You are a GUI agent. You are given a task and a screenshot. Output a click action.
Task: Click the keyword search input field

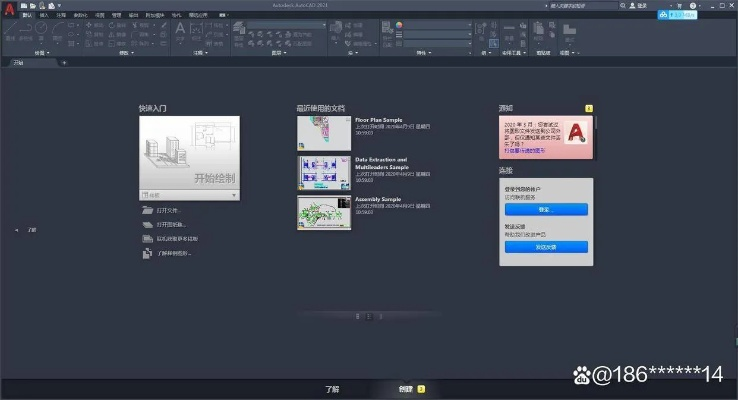pos(583,6)
